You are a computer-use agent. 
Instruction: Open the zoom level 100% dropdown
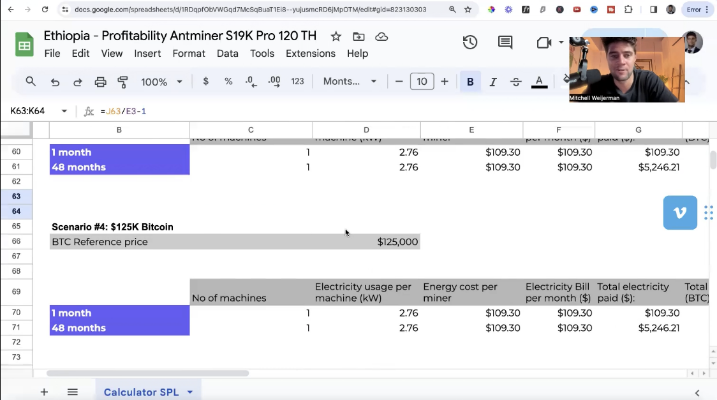[x=160, y=82]
